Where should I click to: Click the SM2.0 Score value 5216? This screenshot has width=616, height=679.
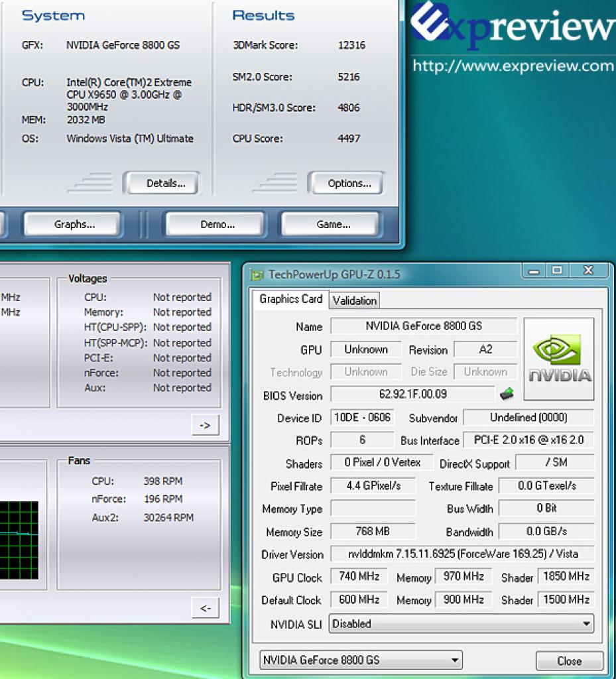click(349, 77)
